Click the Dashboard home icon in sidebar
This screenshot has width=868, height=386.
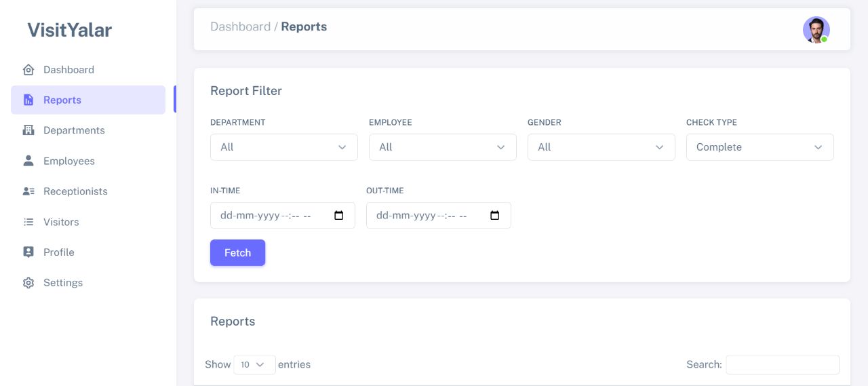coord(28,70)
